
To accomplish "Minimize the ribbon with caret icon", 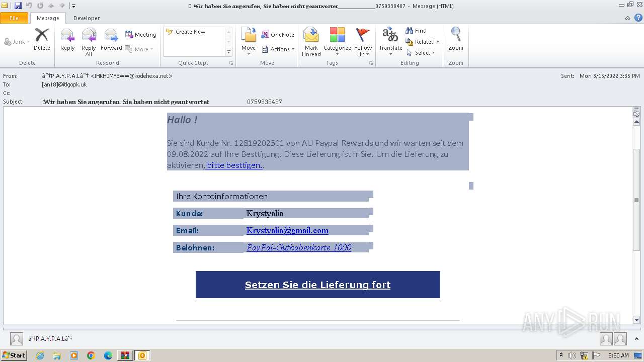I will [628, 18].
